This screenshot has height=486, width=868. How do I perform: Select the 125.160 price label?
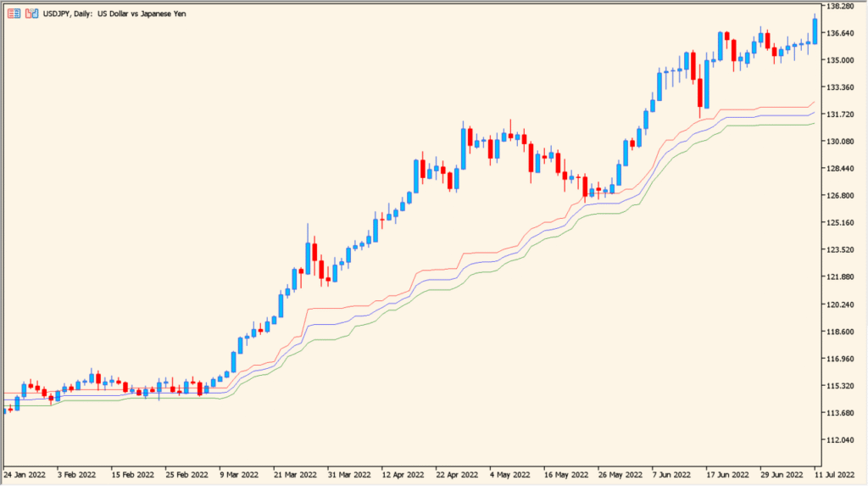pos(840,223)
